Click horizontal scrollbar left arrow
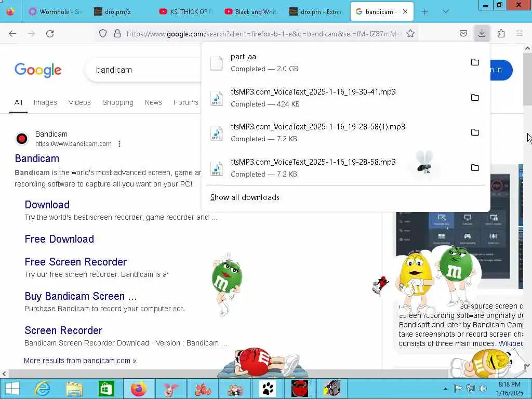The image size is (532, 399). click(4, 374)
